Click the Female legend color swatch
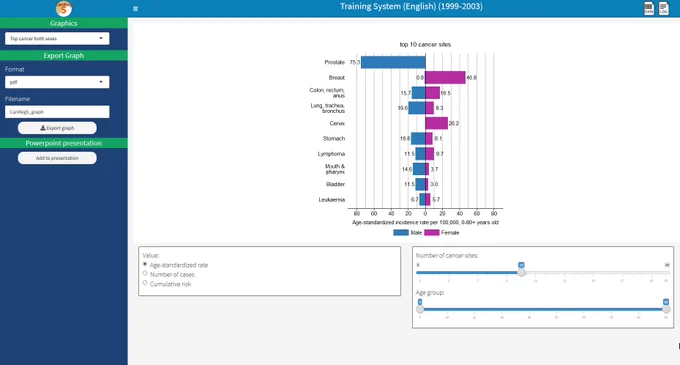The height and width of the screenshot is (365, 680). coord(432,233)
